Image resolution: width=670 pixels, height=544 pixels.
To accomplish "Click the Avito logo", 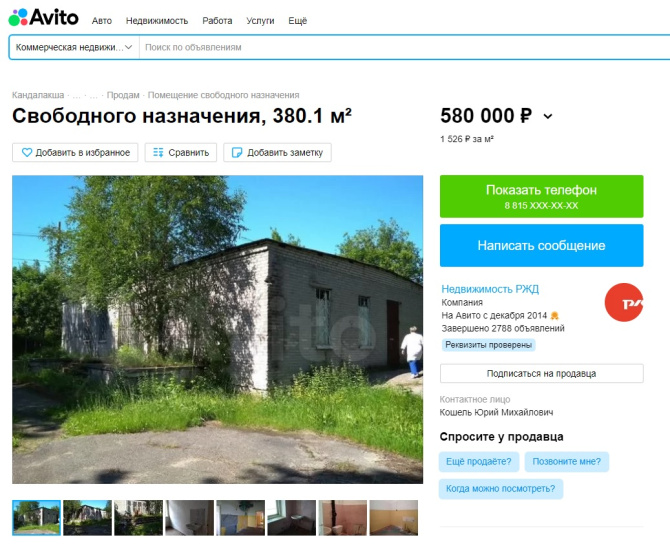I will click(43, 18).
